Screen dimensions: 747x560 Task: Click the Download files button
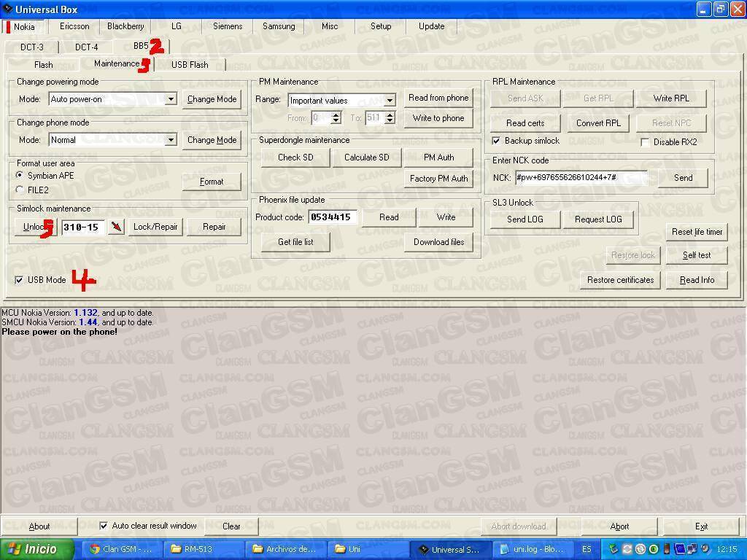point(438,242)
